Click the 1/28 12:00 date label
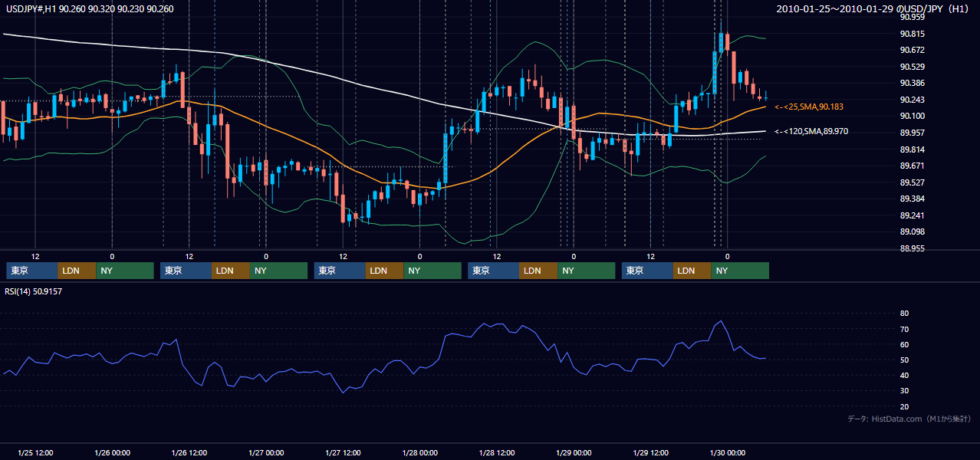The height and width of the screenshot is (460, 980). click(497, 452)
